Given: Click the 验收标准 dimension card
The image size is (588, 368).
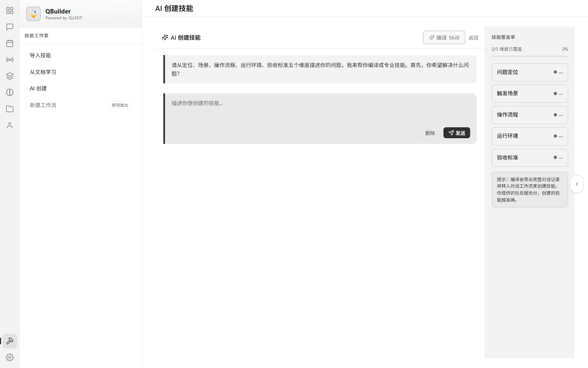Looking at the screenshot, I should click(x=530, y=158).
